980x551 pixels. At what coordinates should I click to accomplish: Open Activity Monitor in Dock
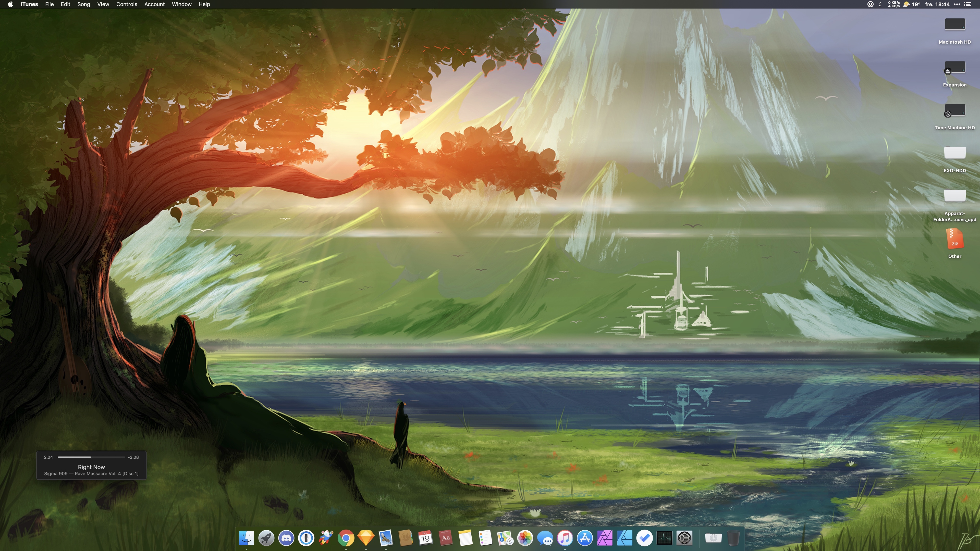click(665, 538)
